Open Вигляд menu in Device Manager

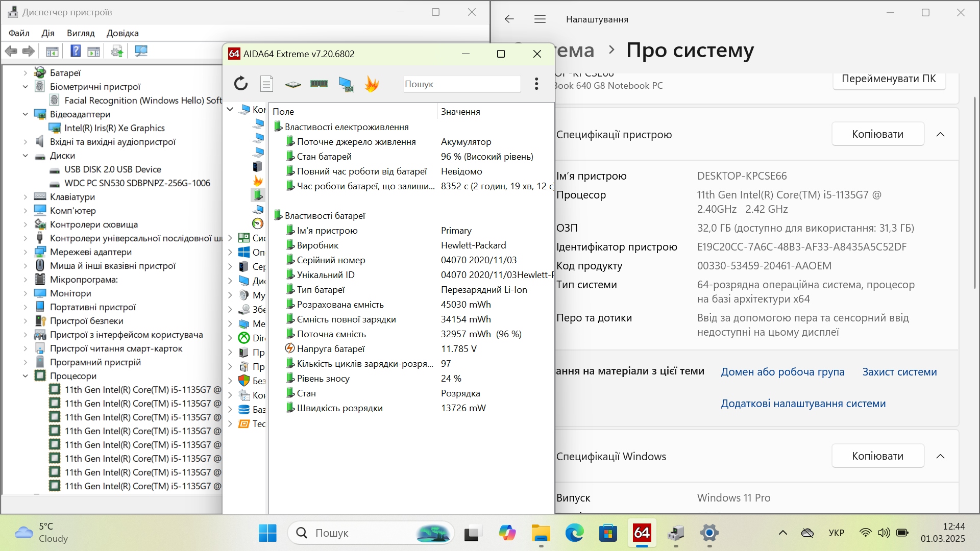click(81, 33)
